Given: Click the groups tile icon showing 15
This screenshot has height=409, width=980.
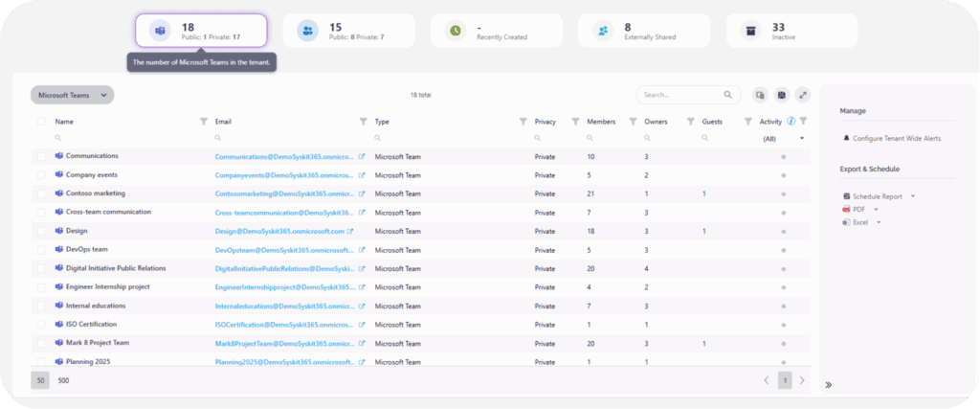Looking at the screenshot, I should pyautogui.click(x=307, y=31).
